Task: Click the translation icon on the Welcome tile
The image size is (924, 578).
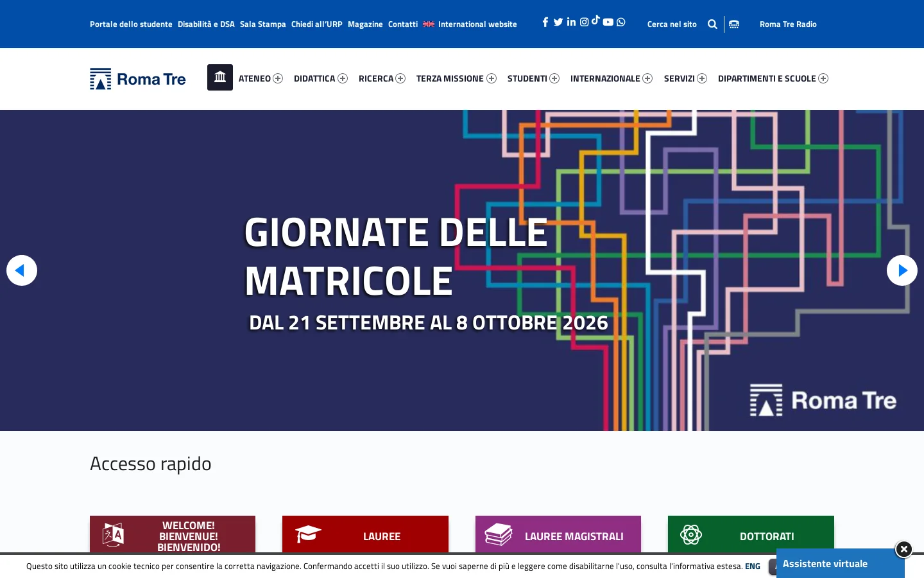Action: coord(113,535)
